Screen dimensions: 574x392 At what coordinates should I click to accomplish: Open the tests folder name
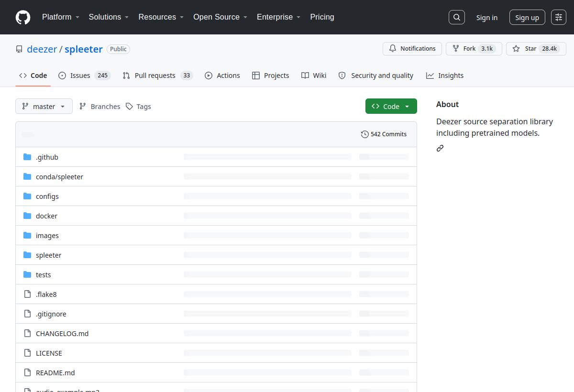click(x=43, y=275)
